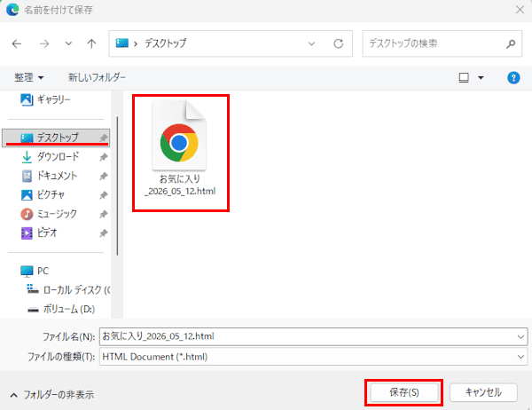This screenshot has height=410, width=532.
Task: Click the キャンセル button
Action: (x=483, y=392)
